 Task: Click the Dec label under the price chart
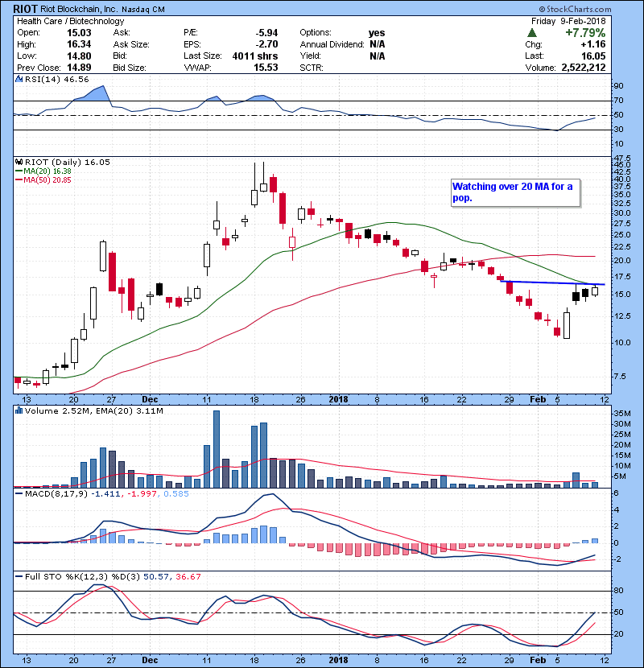150,400
